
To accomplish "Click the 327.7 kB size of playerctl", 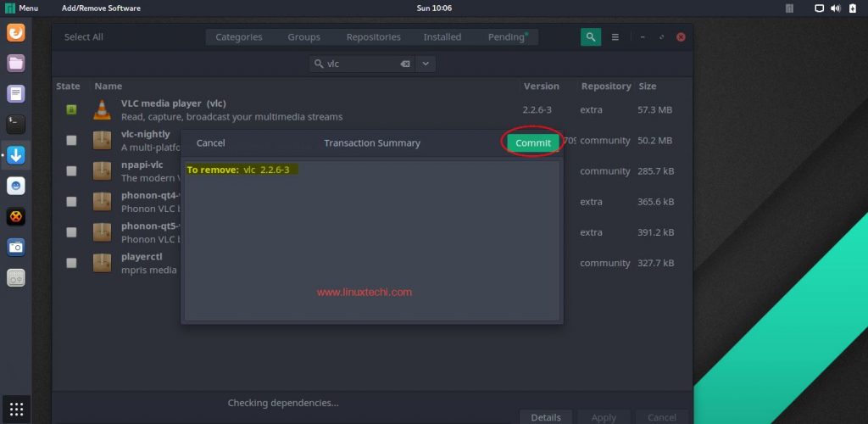I will 655,263.
